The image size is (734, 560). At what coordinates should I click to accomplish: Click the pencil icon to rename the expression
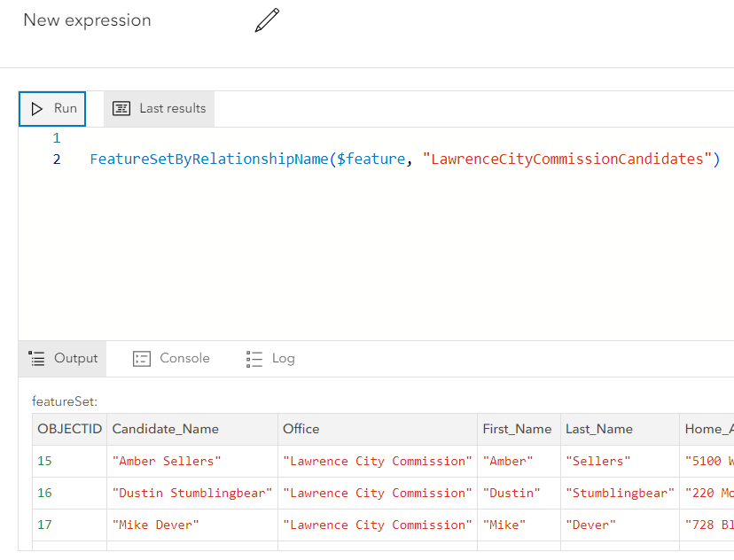click(x=267, y=20)
